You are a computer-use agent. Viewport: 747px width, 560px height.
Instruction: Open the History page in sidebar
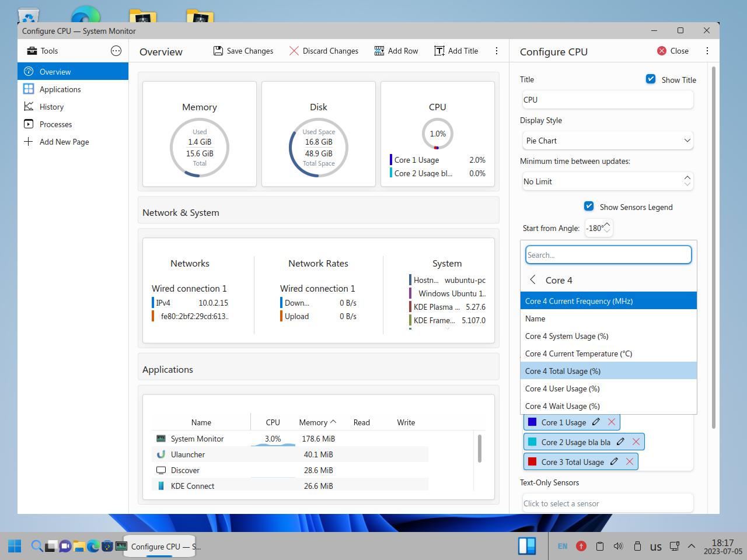(51, 107)
